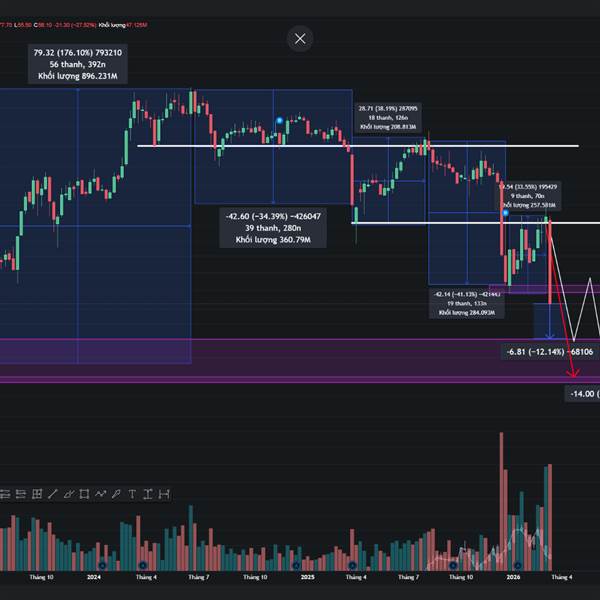Select the rectangle shape tool
Screen dimensions: 600x600
pyautogui.click(x=84, y=494)
